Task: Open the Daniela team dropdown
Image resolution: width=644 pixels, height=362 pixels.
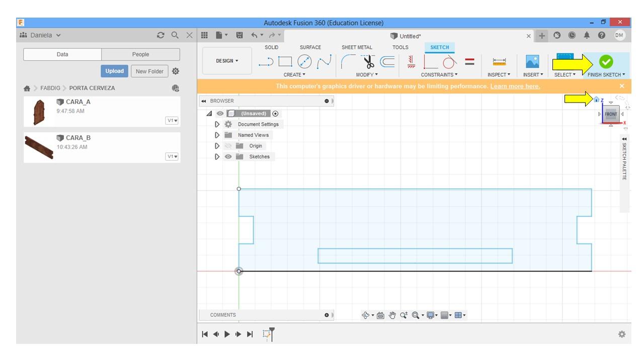Action: pyautogui.click(x=40, y=35)
